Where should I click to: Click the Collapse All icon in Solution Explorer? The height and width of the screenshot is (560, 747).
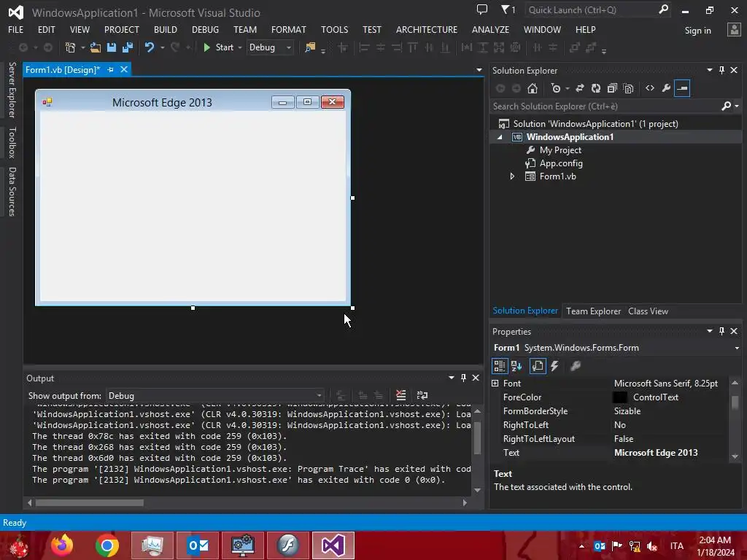click(612, 88)
